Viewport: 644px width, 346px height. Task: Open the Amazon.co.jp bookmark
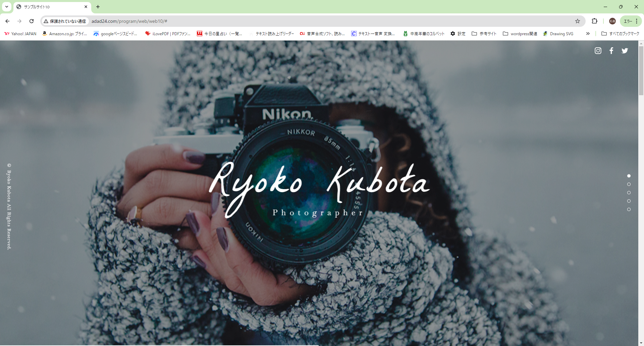65,34
